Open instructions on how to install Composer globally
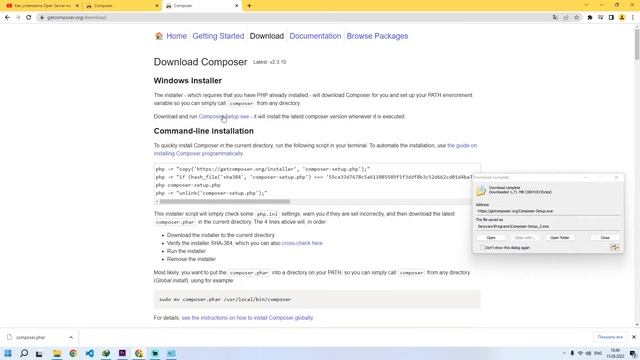 tap(247, 318)
